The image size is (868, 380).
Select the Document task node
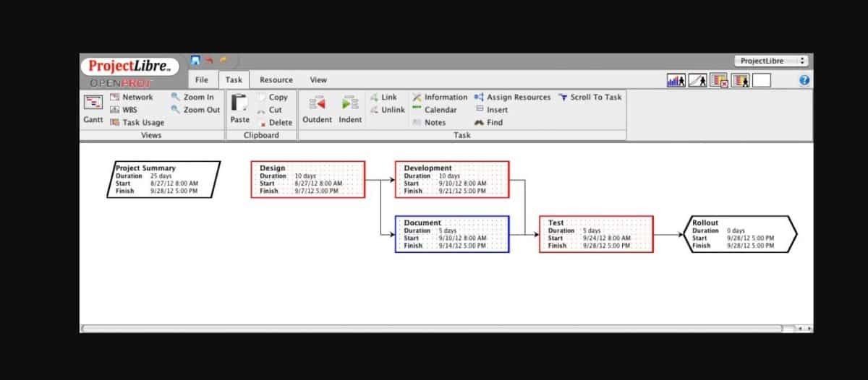[452, 234]
